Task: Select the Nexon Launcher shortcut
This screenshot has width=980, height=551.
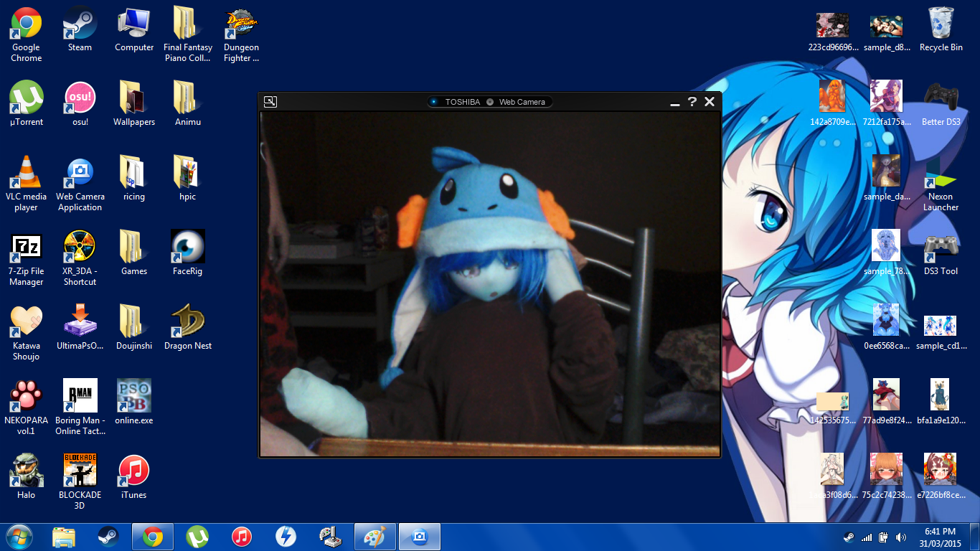Action: pyautogui.click(x=941, y=184)
